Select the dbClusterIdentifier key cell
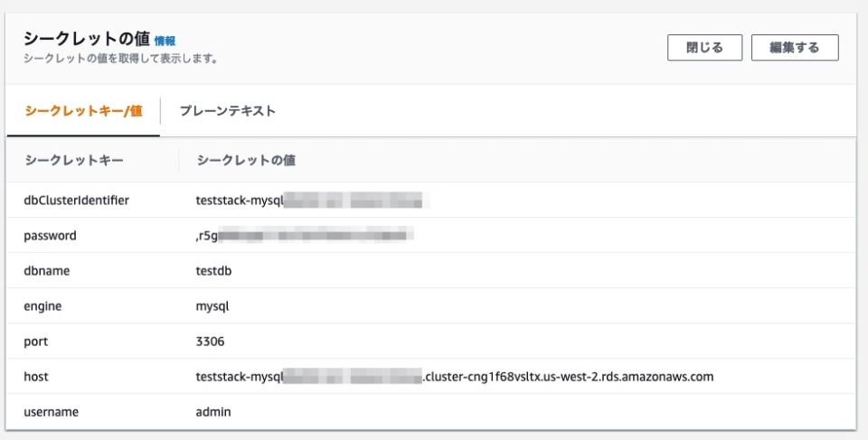 pyautogui.click(x=75, y=201)
